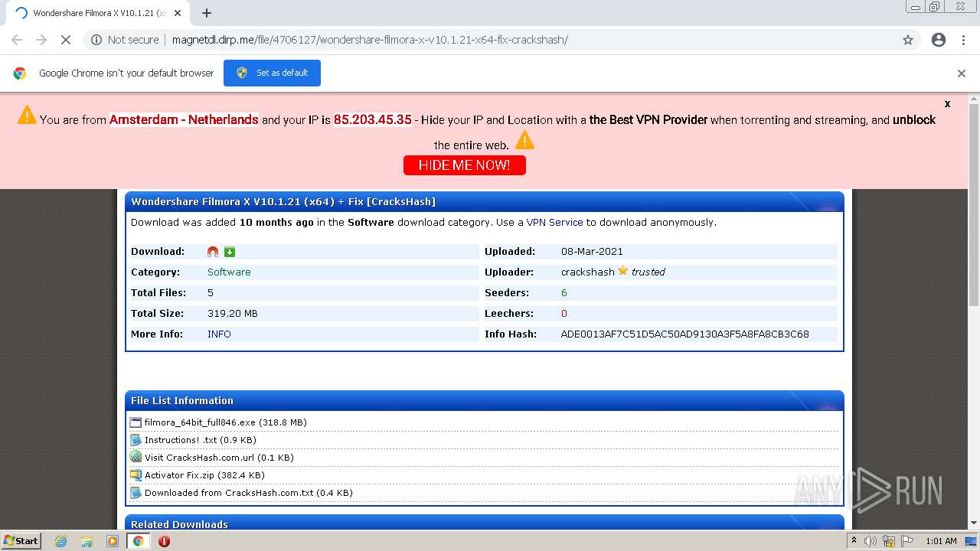Click the uploaded date 08-Mar-2021
980x551 pixels.
click(592, 252)
